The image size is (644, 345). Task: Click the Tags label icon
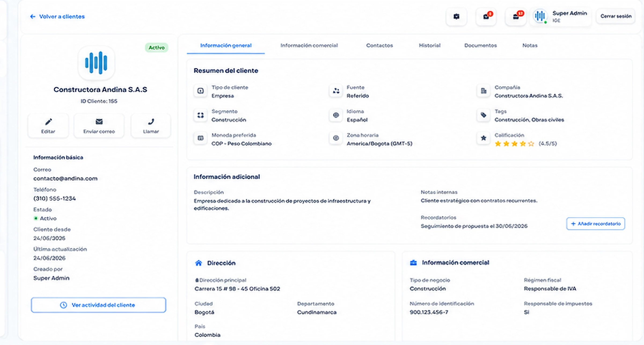coord(484,115)
